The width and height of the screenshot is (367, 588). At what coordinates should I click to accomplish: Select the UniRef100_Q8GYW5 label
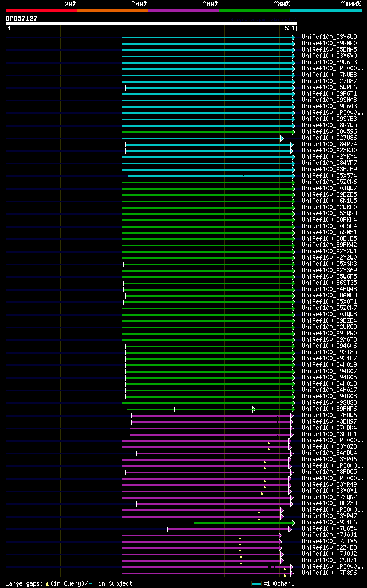click(x=330, y=126)
